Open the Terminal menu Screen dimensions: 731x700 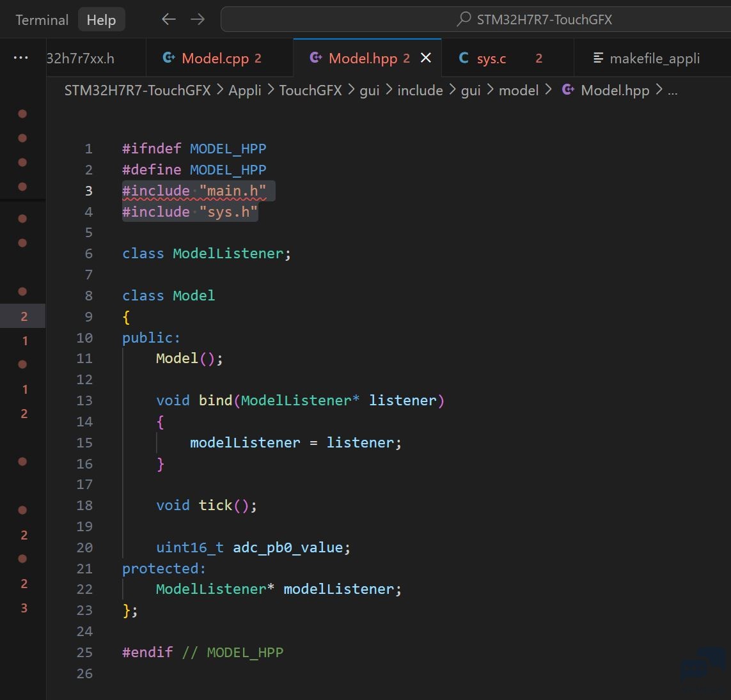pos(42,20)
